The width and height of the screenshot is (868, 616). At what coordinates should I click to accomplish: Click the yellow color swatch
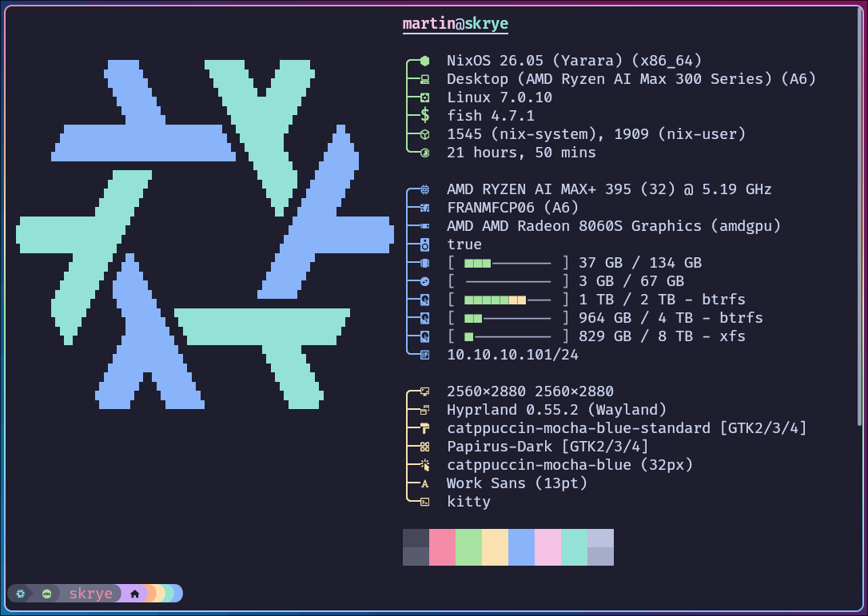tap(495, 547)
